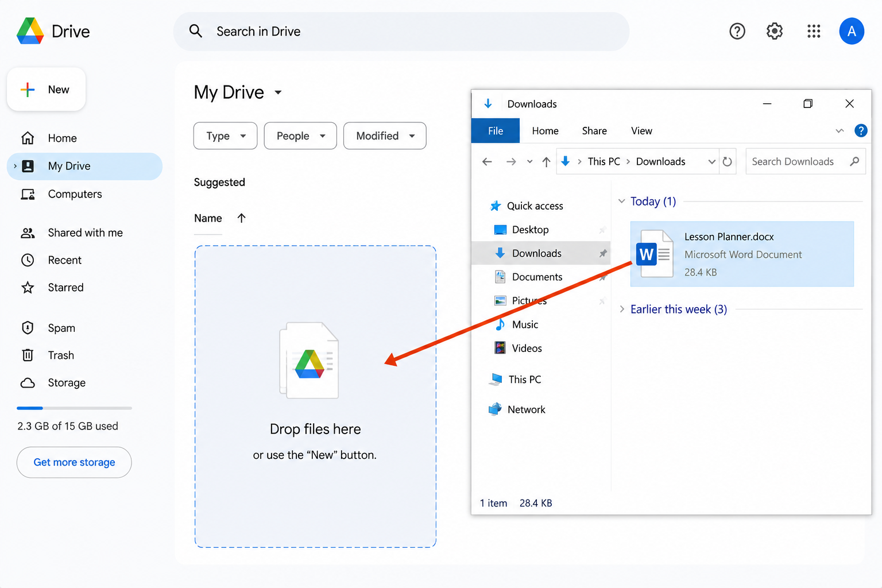The width and height of the screenshot is (882, 588).
Task: Click the Drive file icon in drop zone
Action: [309, 361]
